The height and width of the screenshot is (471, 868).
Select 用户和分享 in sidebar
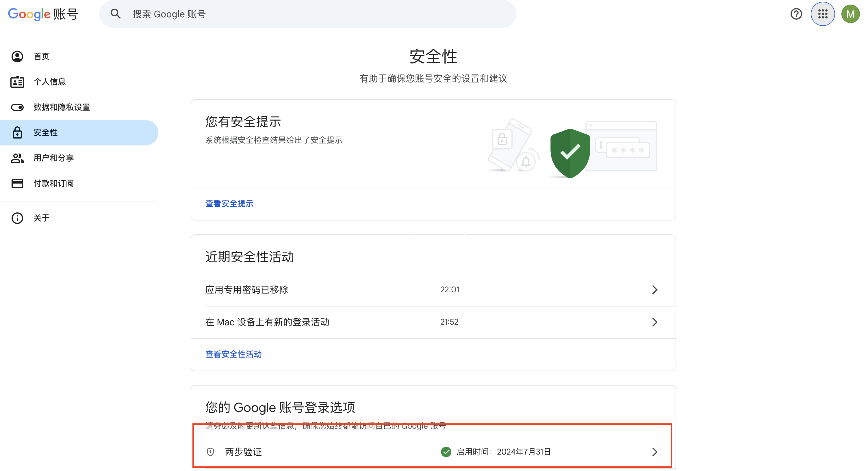tap(53, 158)
